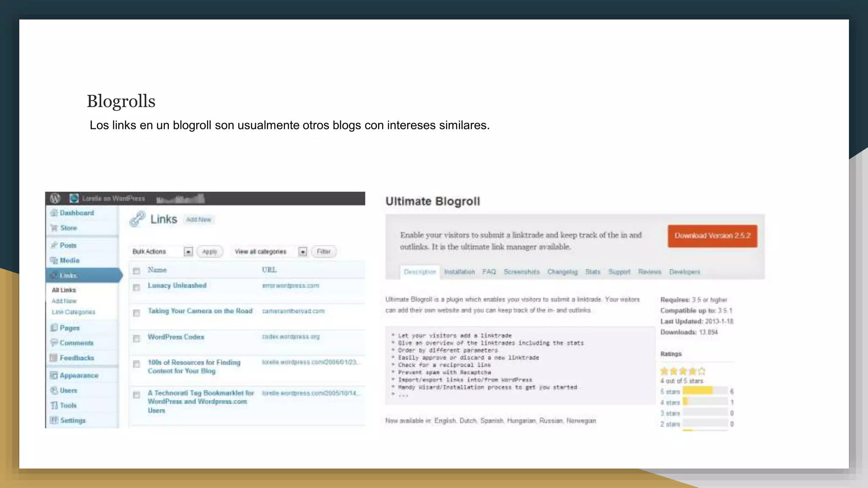Screen dimensions: 868x488
Task: Click the Users icon
Action: point(54,390)
